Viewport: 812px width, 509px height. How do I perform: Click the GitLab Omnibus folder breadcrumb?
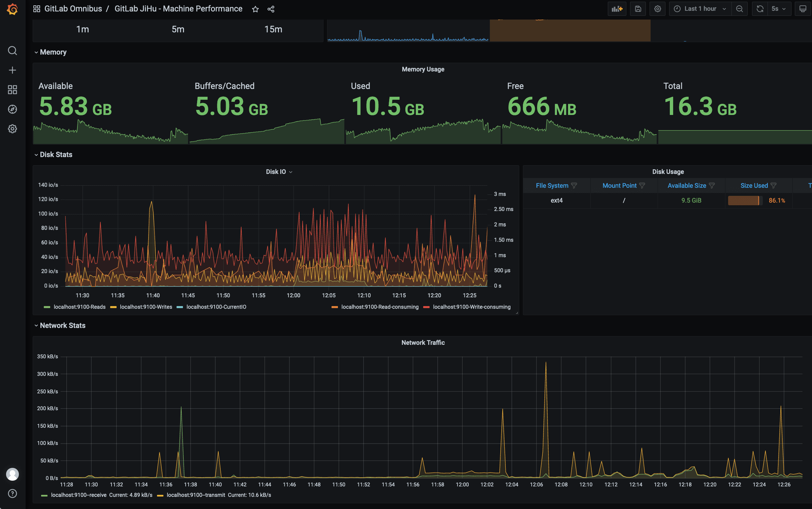[73, 9]
